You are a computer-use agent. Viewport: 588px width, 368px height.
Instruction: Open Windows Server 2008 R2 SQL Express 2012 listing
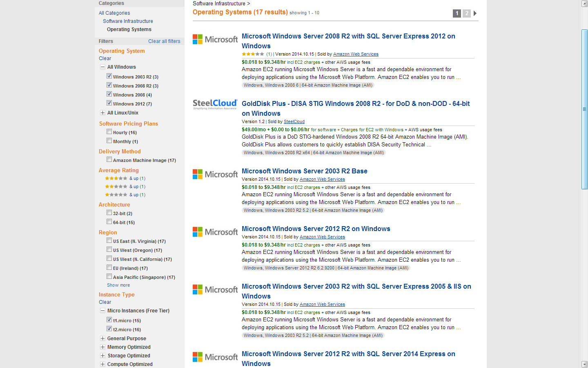point(348,41)
